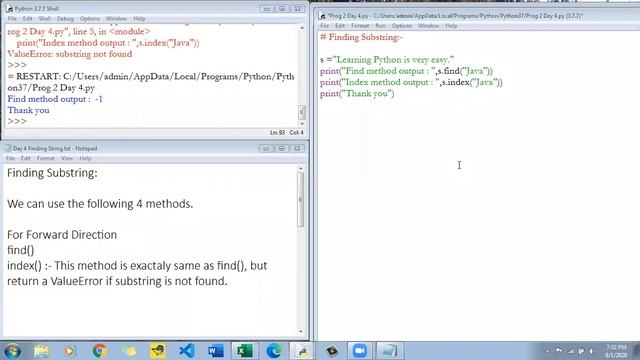
Task: Click Python Shell scrollbar up arrow
Action: click(x=302, y=28)
